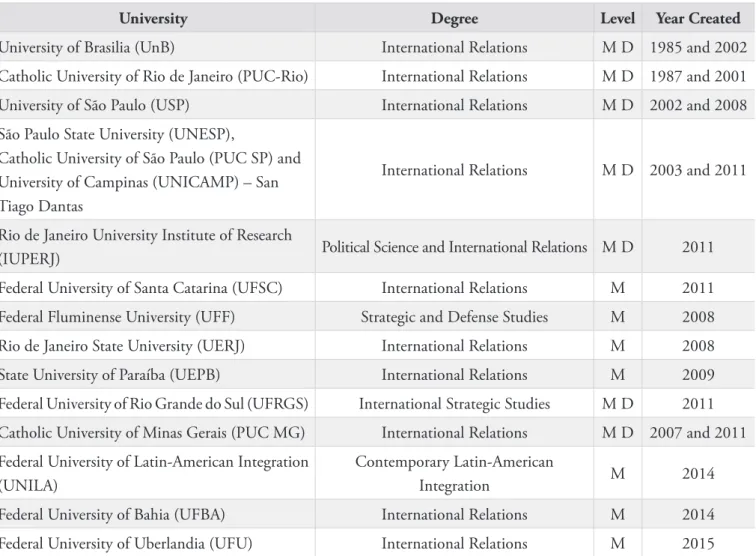Pick the "2009" year cell

[x=698, y=375]
